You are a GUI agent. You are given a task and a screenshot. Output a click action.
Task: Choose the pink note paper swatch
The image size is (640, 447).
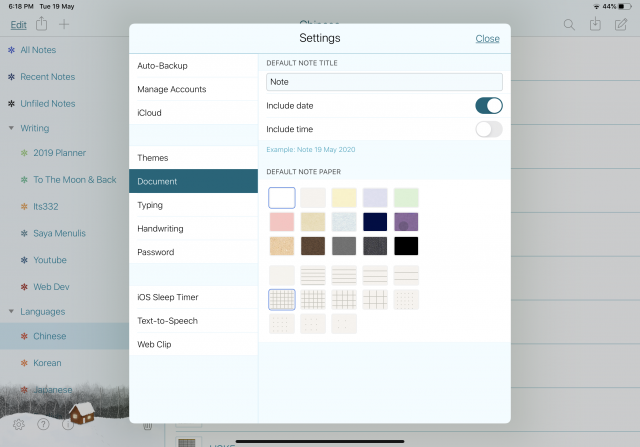tap(282, 222)
